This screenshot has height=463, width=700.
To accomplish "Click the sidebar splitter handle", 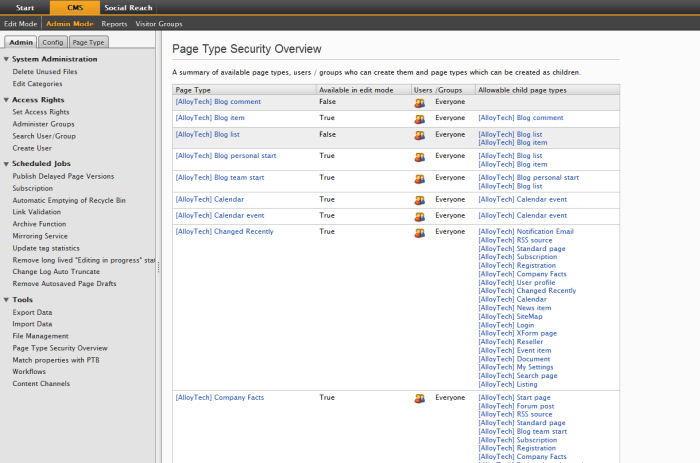I will [159, 265].
